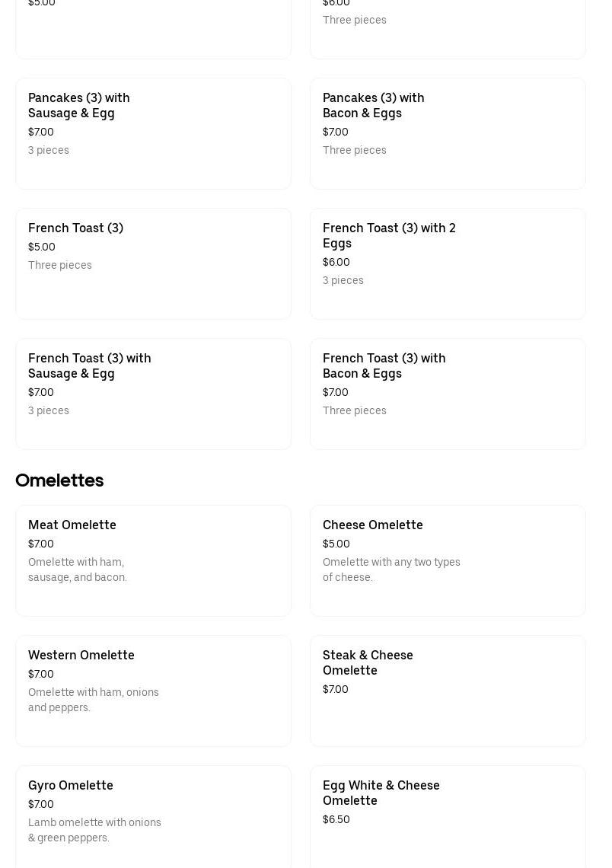612x868 pixels.
Task: Click "Omelette with ham, onions and peppers" description
Action: tap(93, 700)
